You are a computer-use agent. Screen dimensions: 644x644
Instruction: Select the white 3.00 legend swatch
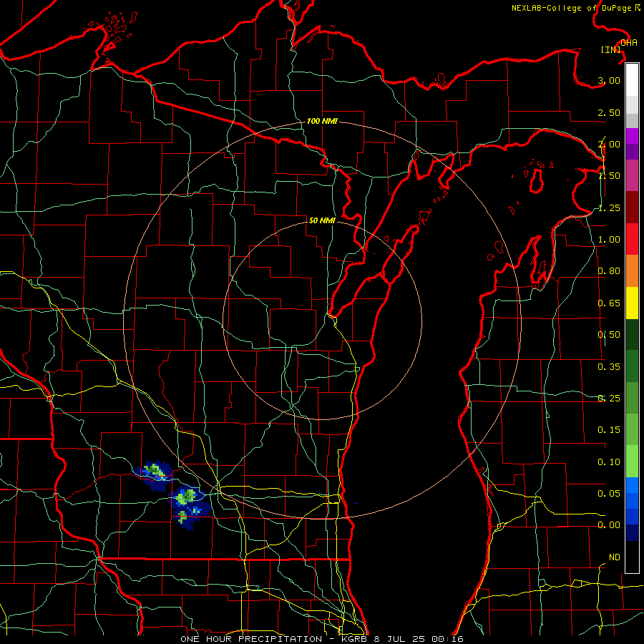point(632,80)
